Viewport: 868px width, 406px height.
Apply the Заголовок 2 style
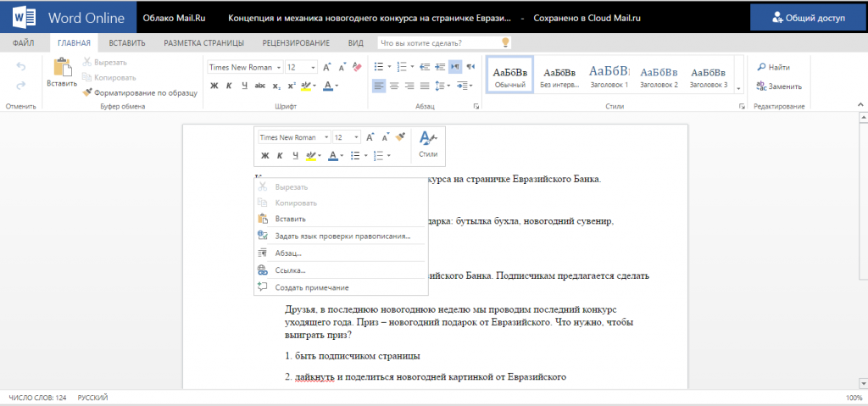coord(659,75)
